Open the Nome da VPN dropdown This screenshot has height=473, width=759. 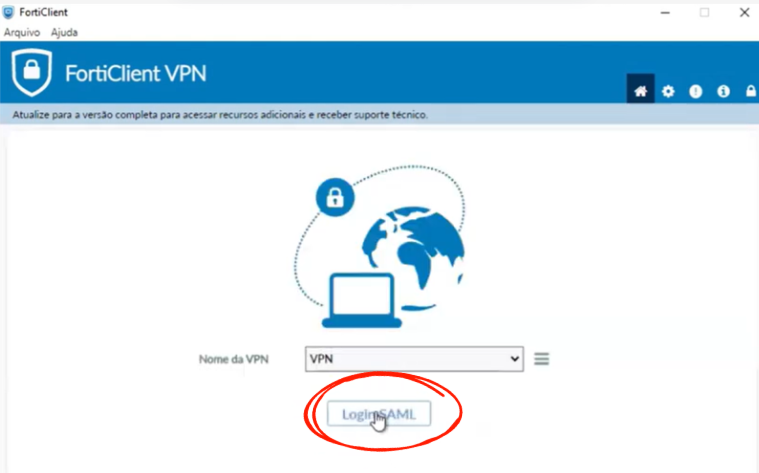(x=414, y=359)
